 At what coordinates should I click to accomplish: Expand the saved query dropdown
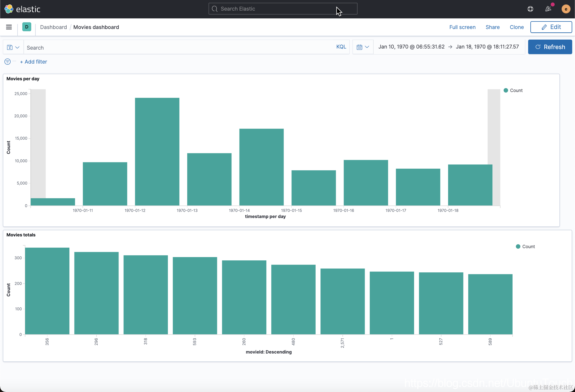[x=13, y=47]
